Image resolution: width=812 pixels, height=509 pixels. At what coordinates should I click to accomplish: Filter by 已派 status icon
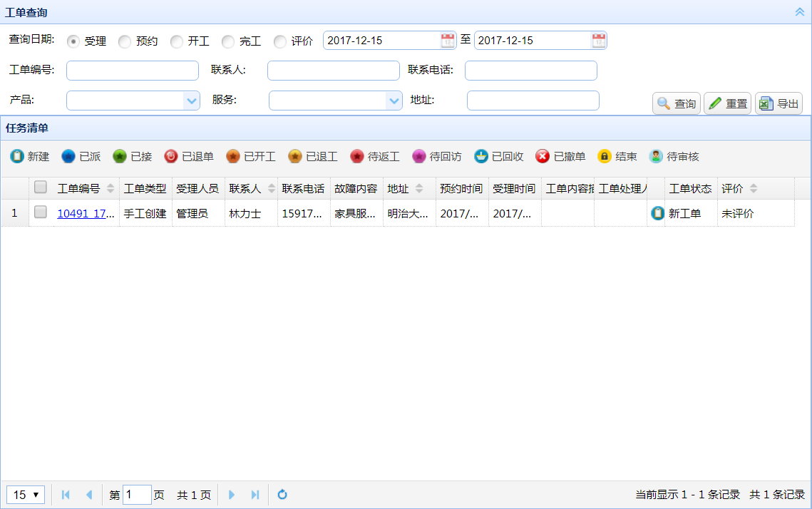tap(68, 156)
